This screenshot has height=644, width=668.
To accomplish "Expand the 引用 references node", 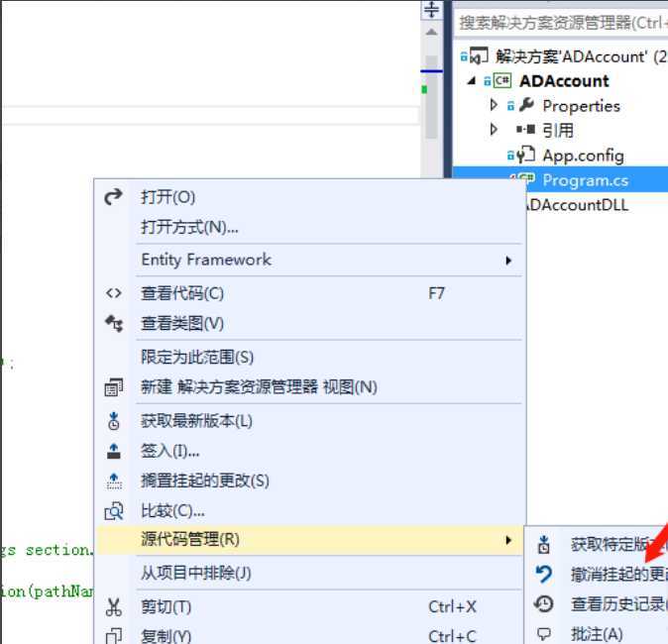I will tap(494, 129).
